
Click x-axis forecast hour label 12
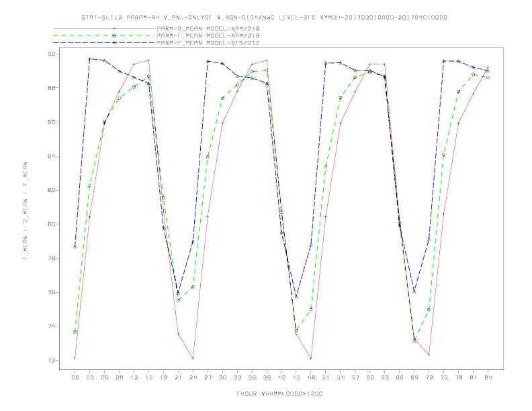(134, 377)
